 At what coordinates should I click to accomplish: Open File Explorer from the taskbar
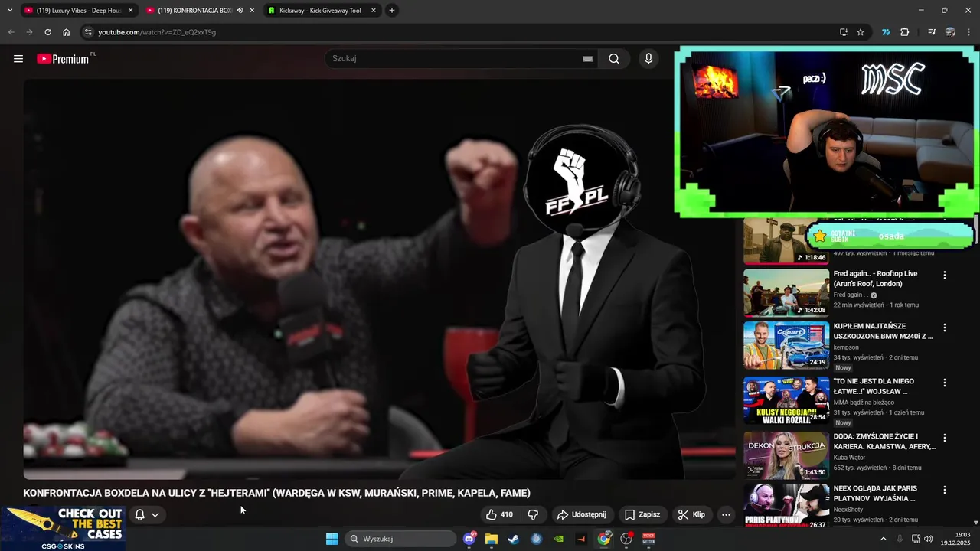tap(492, 539)
